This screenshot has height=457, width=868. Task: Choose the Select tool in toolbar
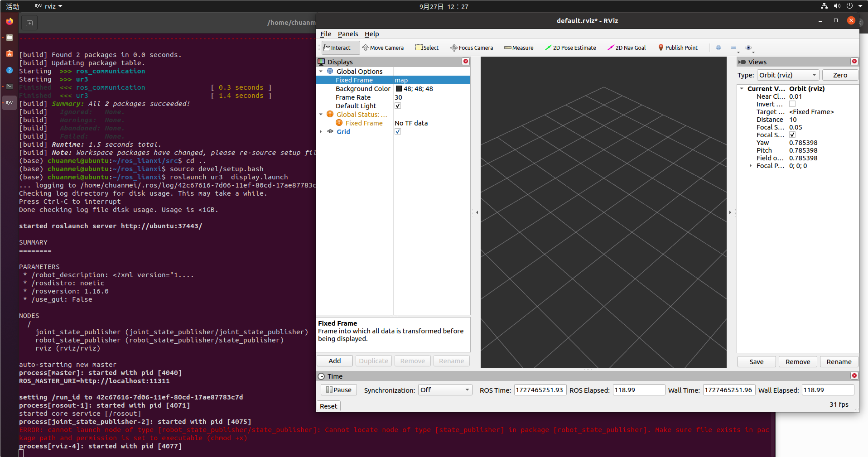pos(426,48)
